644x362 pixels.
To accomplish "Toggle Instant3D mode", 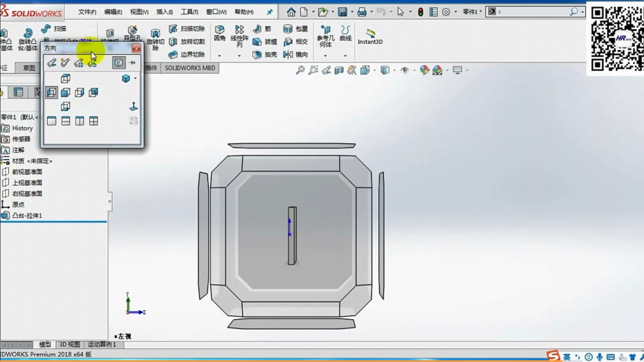I will [370, 36].
